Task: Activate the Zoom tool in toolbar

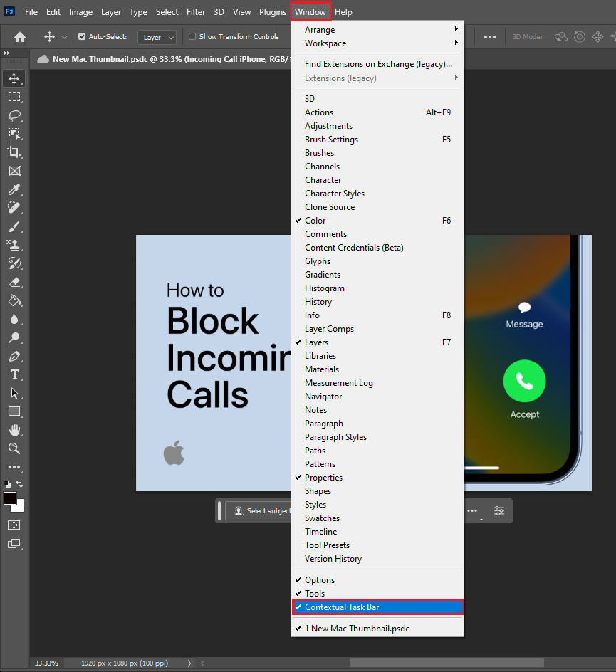Action: point(14,448)
